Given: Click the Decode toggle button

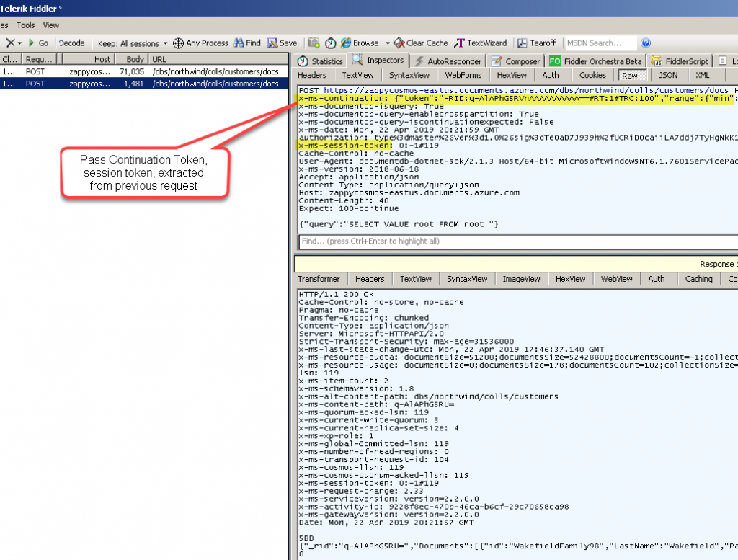Looking at the screenshot, I should (x=71, y=43).
